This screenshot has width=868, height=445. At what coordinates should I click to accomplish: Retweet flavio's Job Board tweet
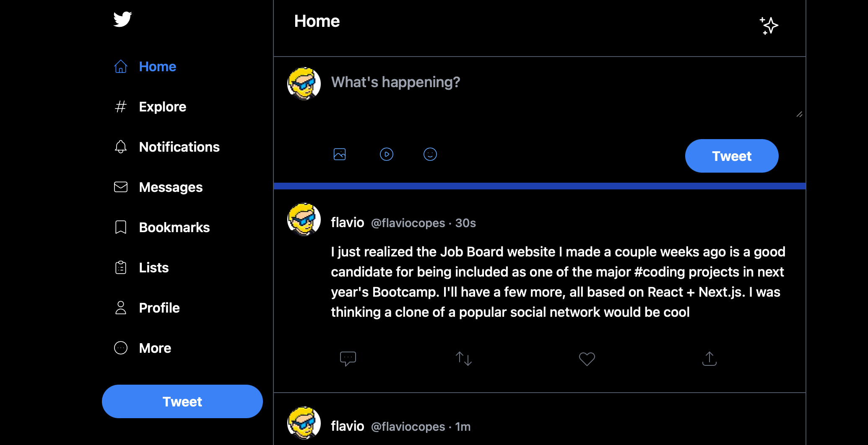point(464,359)
